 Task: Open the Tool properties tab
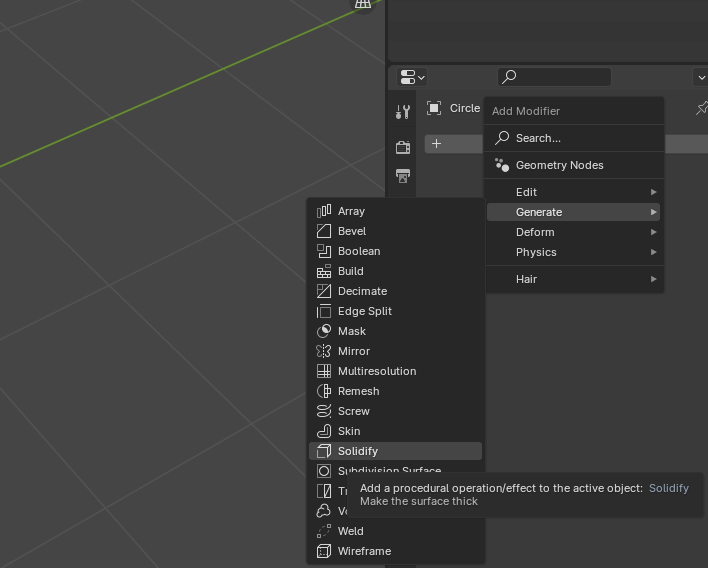tap(403, 111)
